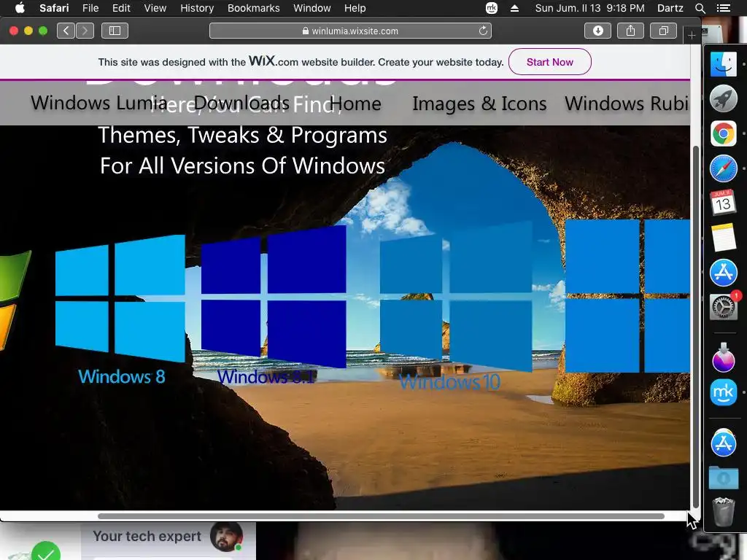The width and height of the screenshot is (747, 560).
Task: Open System Preferences gear in Dock
Action: click(x=723, y=307)
